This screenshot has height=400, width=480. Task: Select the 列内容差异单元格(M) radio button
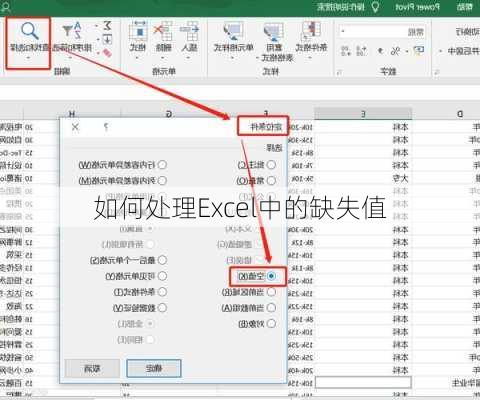tap(162, 181)
